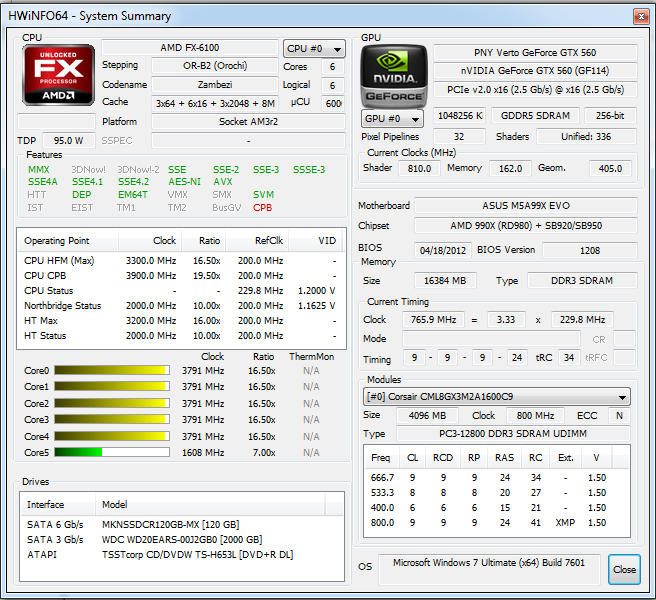Click the AMD FX-6100 CPU name field

[190, 48]
